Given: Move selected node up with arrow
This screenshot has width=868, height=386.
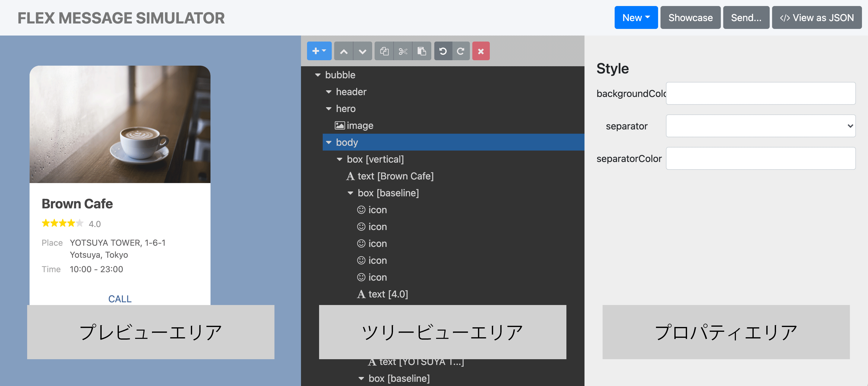Looking at the screenshot, I should [343, 51].
